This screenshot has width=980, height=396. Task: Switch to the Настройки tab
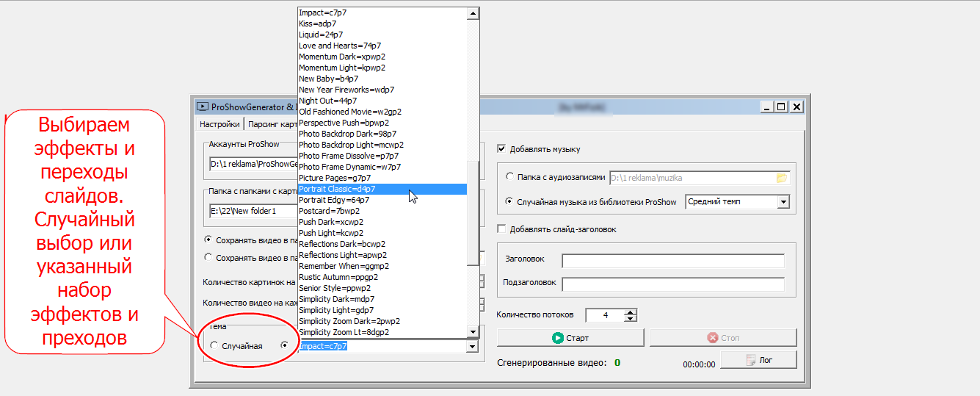point(219,124)
